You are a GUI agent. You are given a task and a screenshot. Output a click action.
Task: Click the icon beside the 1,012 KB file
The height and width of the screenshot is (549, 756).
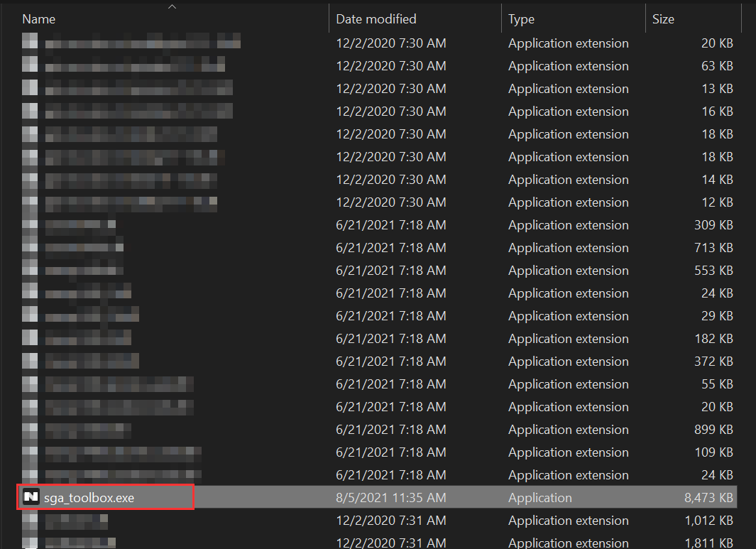click(29, 520)
